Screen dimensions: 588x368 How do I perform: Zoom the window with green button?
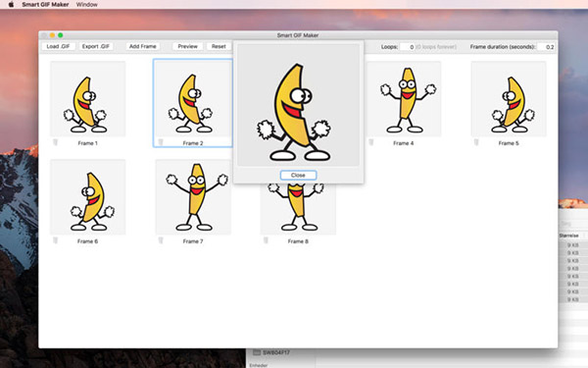[x=61, y=35]
